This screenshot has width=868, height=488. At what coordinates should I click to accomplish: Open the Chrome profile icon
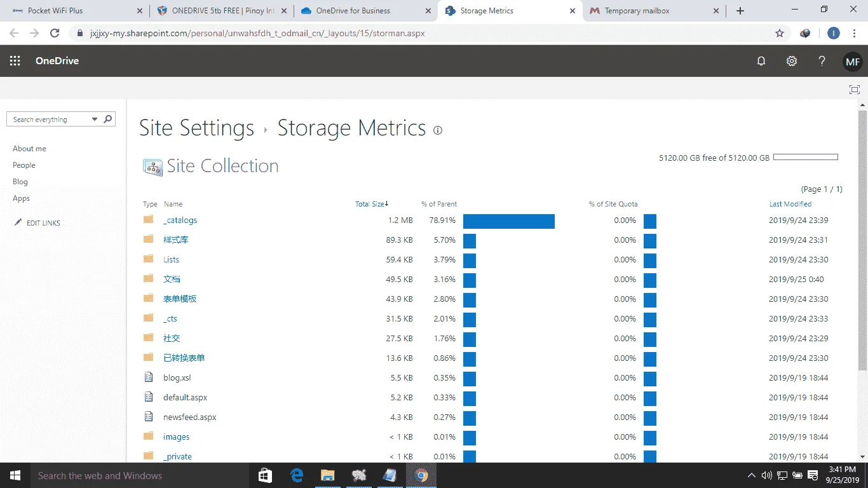click(x=834, y=33)
